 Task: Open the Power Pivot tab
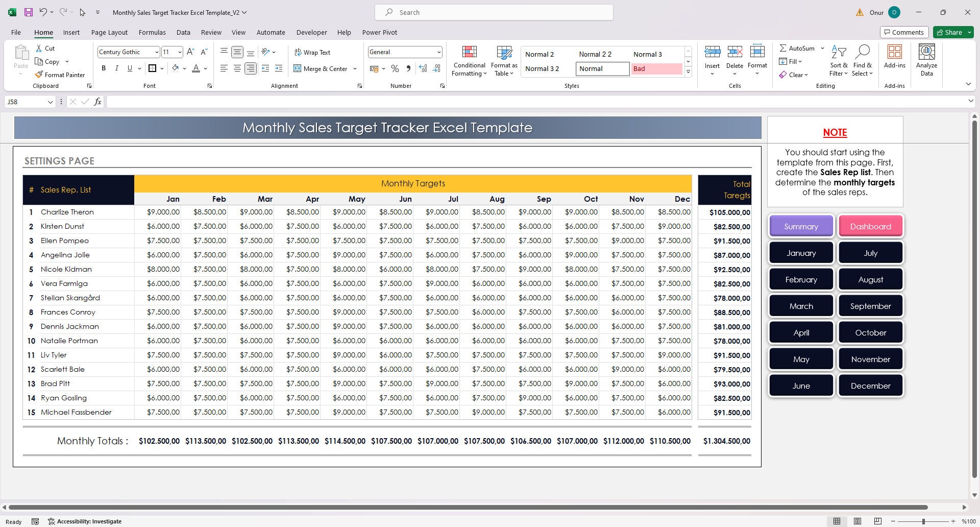click(x=379, y=32)
